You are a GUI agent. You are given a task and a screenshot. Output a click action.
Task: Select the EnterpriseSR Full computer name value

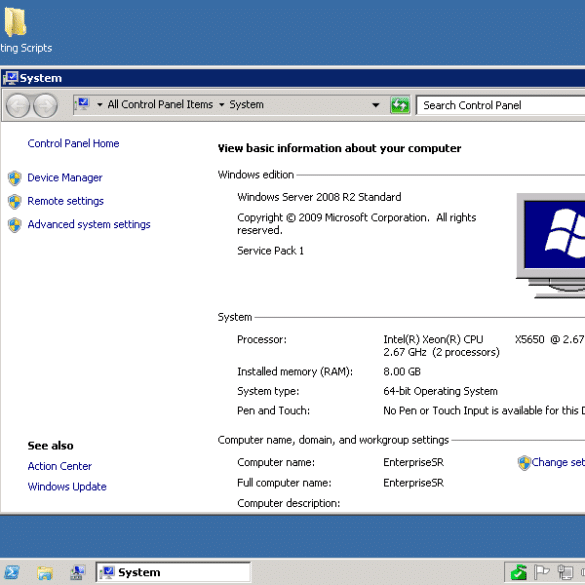coord(413,483)
